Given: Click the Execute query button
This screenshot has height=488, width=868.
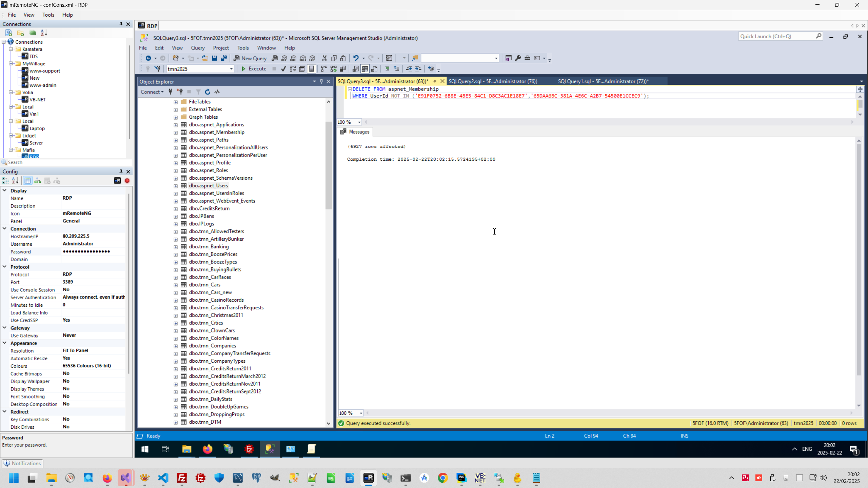Looking at the screenshot, I should tap(254, 69).
